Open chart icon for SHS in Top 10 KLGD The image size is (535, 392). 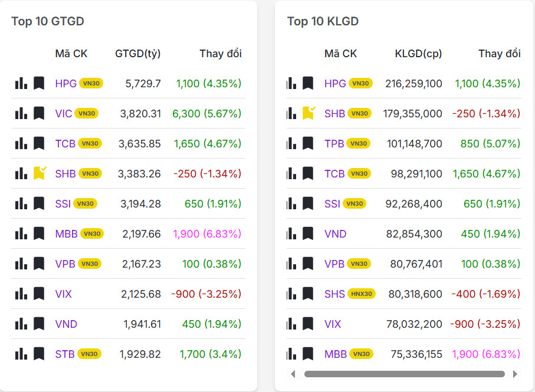tap(291, 294)
